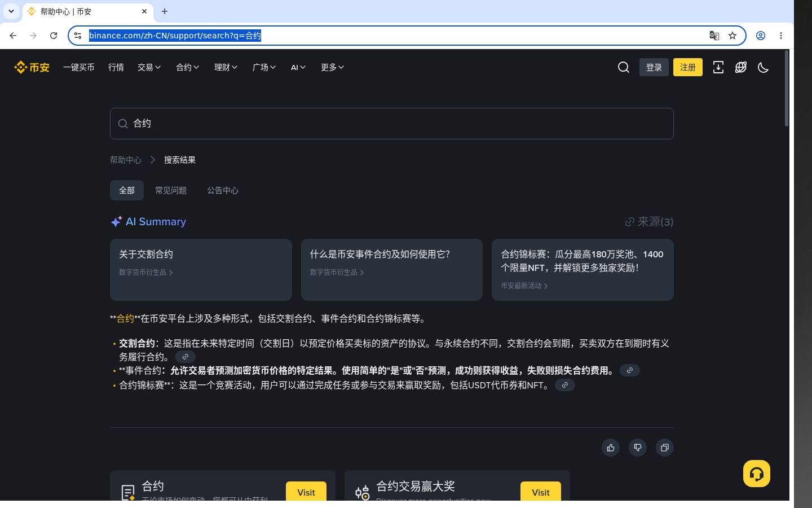This screenshot has width=812, height=508.
Task: Give AI summary a thumbs up
Action: (611, 448)
